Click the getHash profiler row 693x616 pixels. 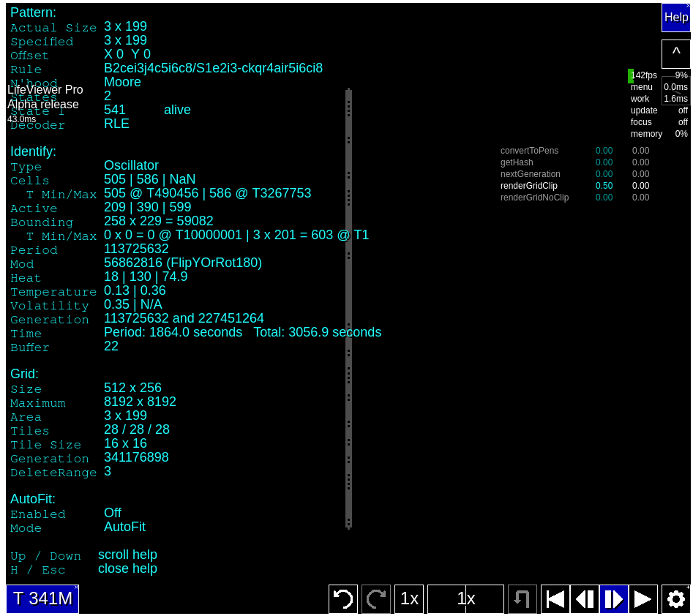574,162
